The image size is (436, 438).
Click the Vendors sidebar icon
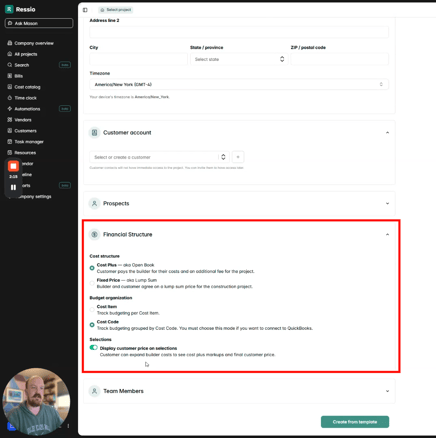(10, 120)
